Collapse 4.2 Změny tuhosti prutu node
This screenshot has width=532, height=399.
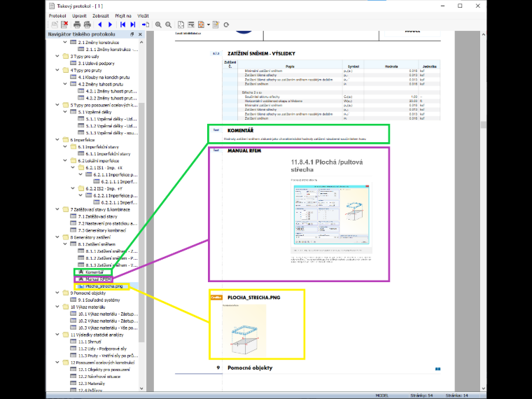(65, 84)
